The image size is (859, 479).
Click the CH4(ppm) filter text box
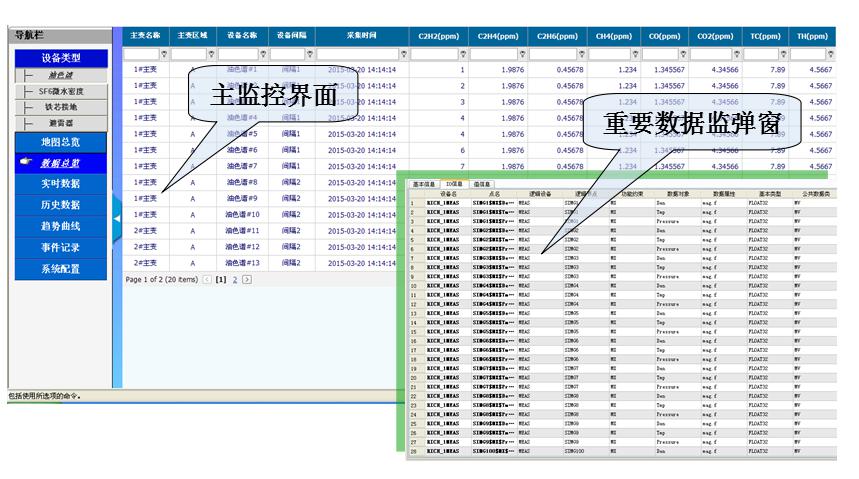pyautogui.click(x=610, y=54)
